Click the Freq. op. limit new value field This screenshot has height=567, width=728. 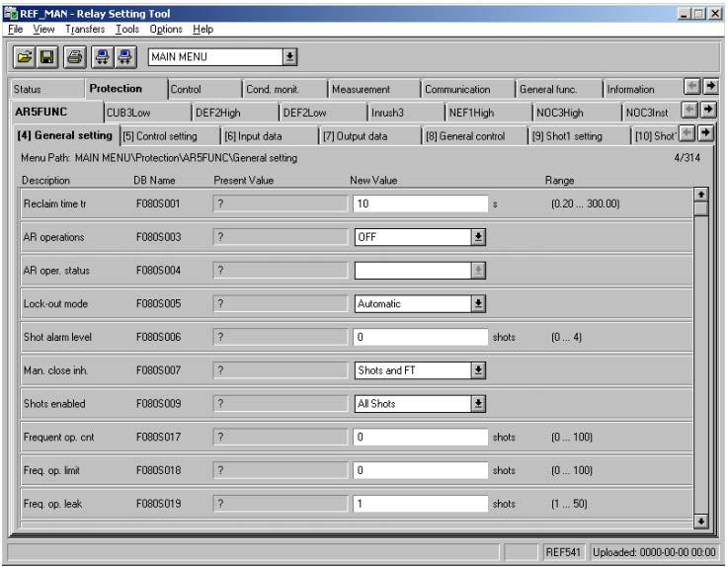[x=420, y=470]
